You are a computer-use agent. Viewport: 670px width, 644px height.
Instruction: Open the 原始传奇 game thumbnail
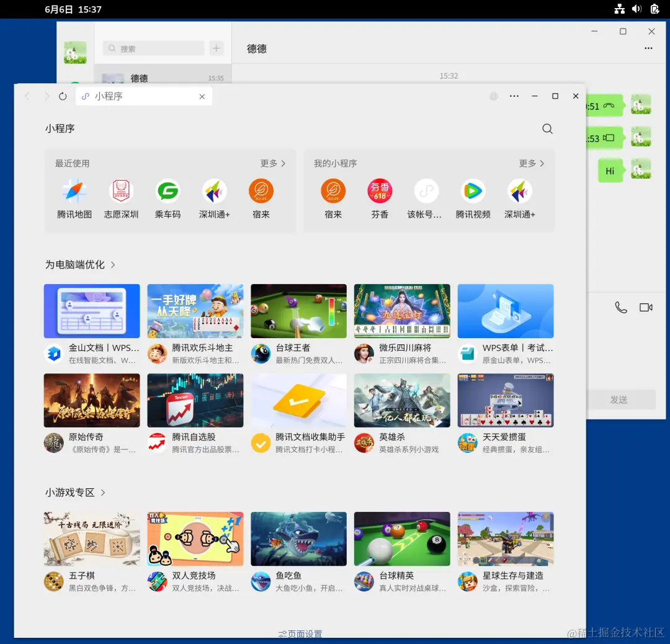click(92, 400)
